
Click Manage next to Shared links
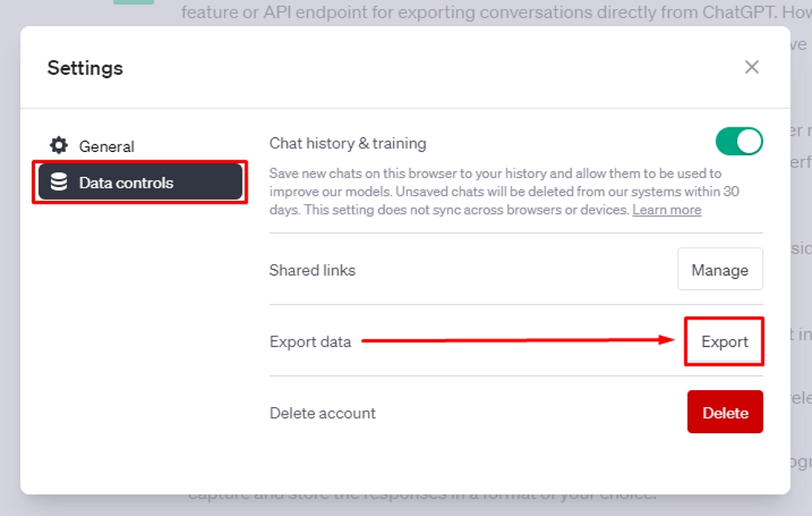(719, 269)
